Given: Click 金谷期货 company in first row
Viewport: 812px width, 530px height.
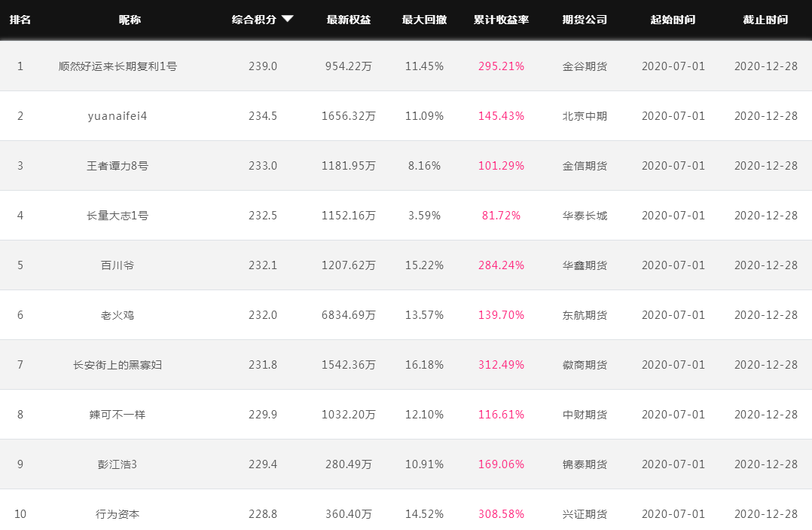Looking at the screenshot, I should [x=585, y=66].
